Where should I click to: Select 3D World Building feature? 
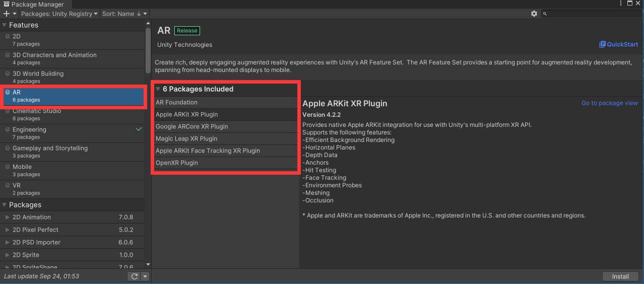(73, 78)
